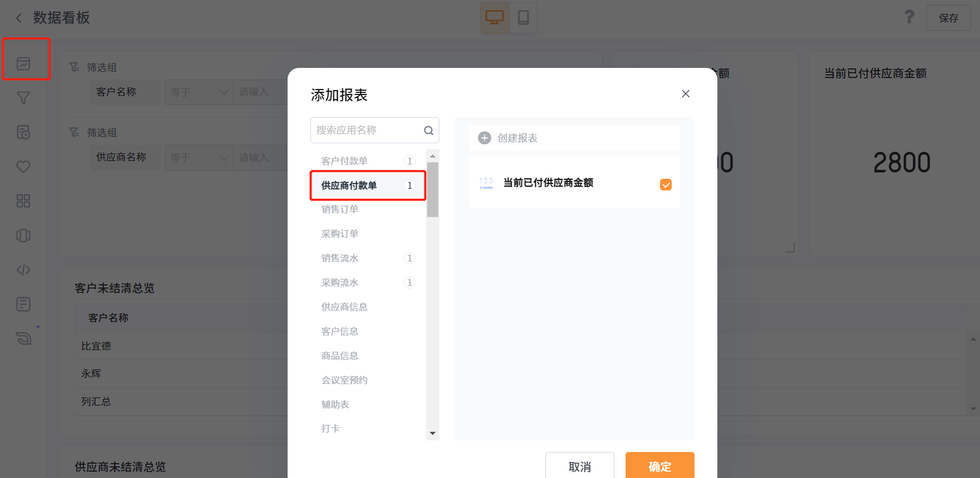Close the 添加报表 dialog

click(686, 94)
